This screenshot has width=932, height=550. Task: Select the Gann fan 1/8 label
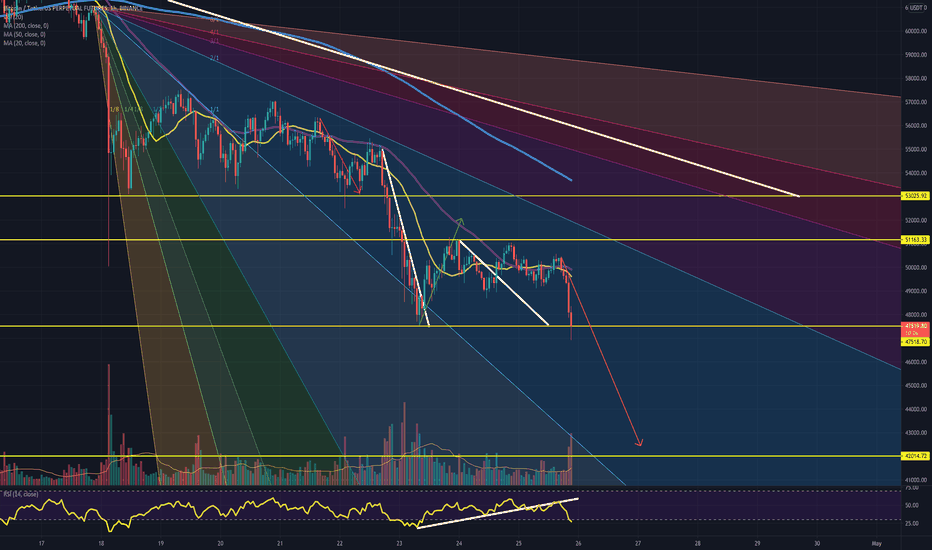[x=115, y=109]
